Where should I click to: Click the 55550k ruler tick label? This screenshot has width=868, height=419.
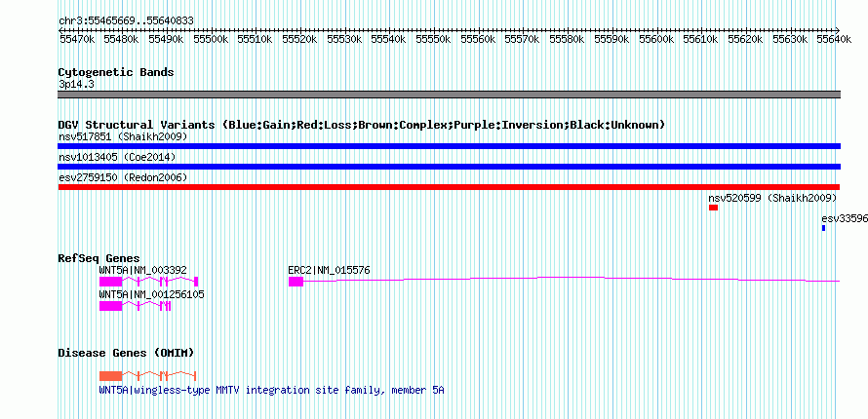[434, 39]
